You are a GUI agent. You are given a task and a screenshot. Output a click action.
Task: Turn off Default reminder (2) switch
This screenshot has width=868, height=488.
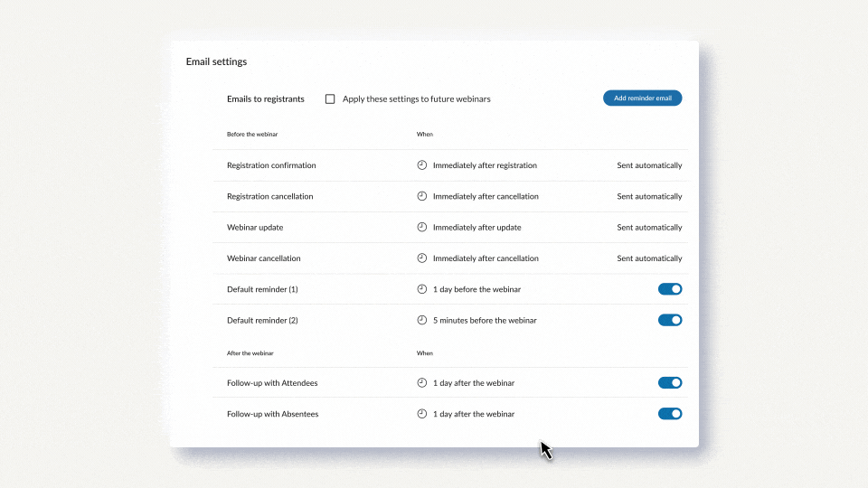669,320
